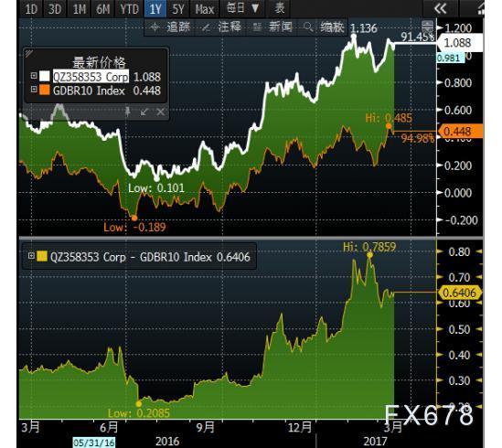Click the legend drag handle icon
This screenshot has width=502, height=448.
tap(29, 53)
